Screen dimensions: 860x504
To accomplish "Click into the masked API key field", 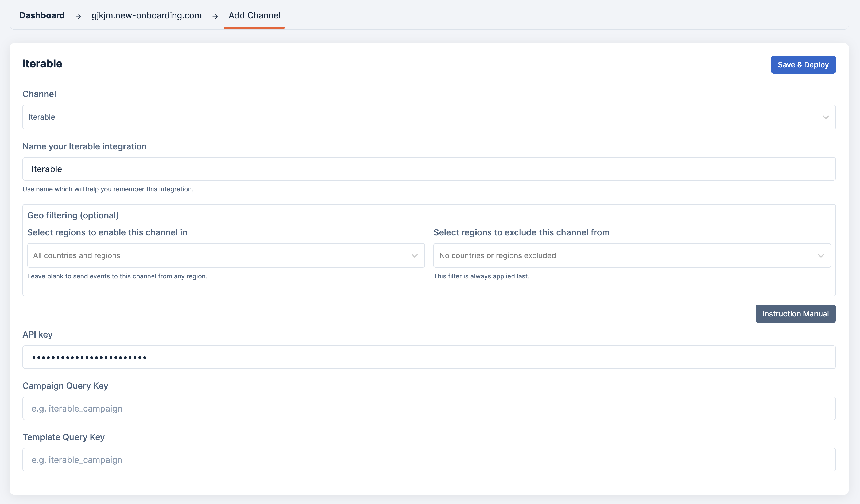I will tap(429, 357).
